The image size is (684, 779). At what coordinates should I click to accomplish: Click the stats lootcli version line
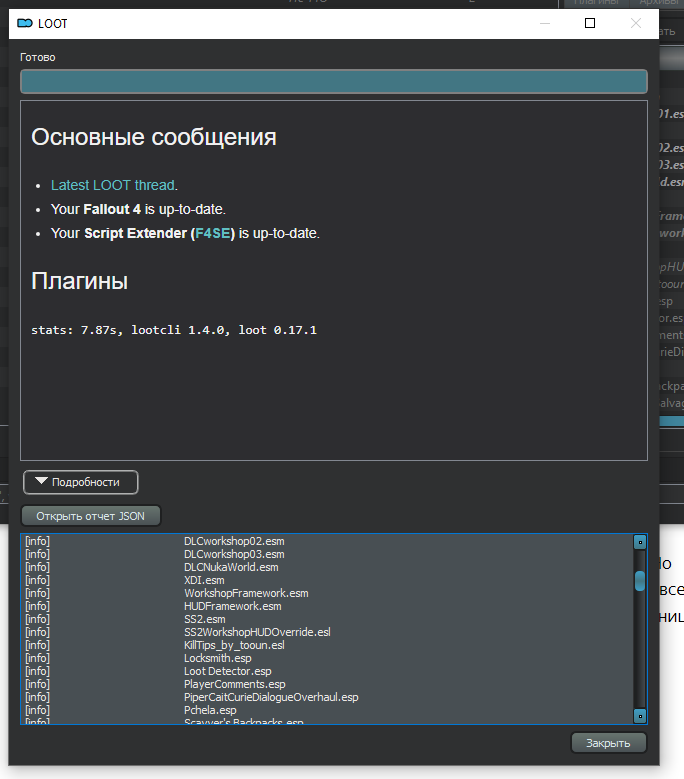pos(174,330)
